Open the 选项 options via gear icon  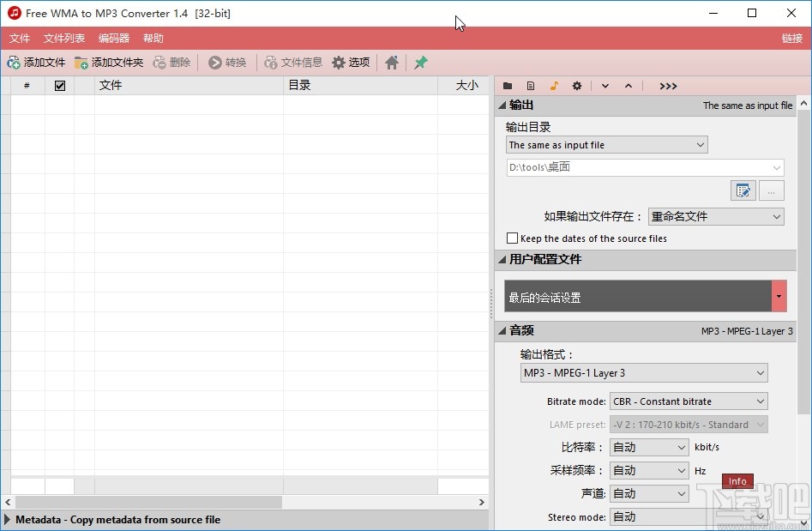339,62
